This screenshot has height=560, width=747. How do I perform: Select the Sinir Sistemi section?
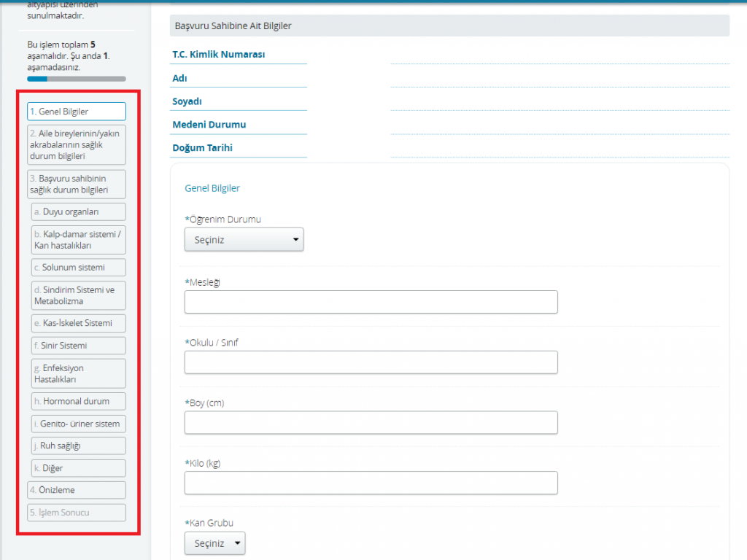tap(79, 346)
